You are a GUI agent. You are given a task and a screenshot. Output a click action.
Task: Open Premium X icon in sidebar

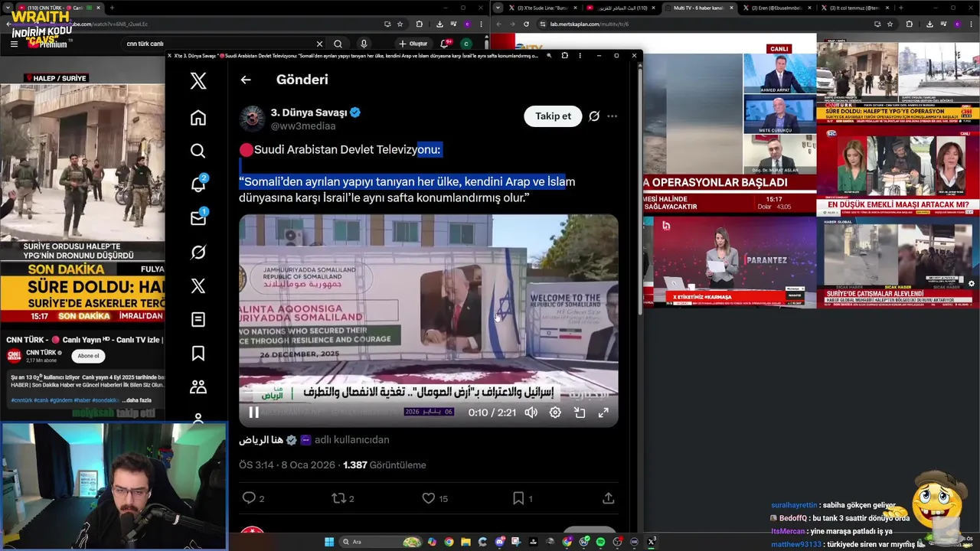[198, 285]
